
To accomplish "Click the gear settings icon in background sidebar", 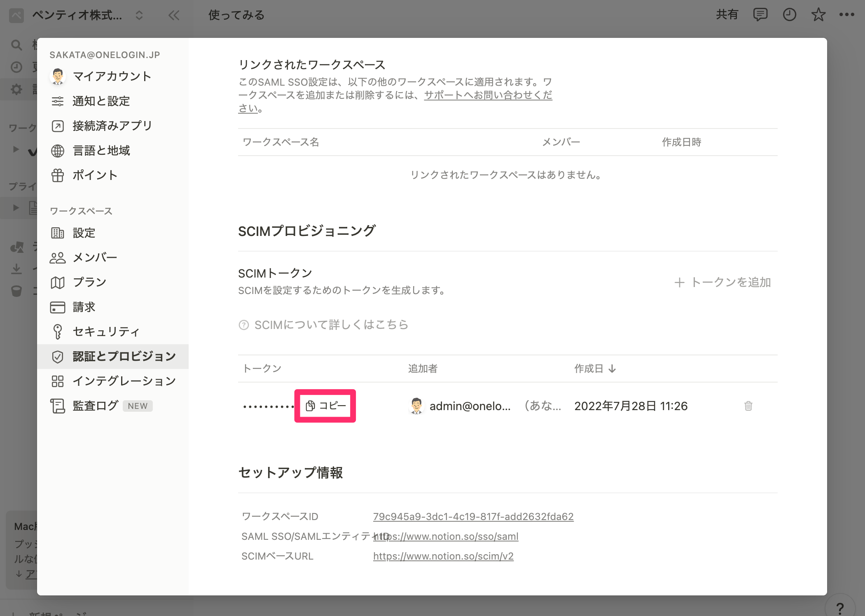I will pos(16,89).
